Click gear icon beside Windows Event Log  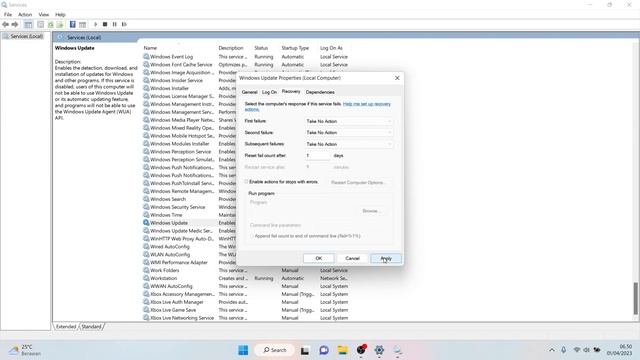pyautogui.click(x=146, y=57)
